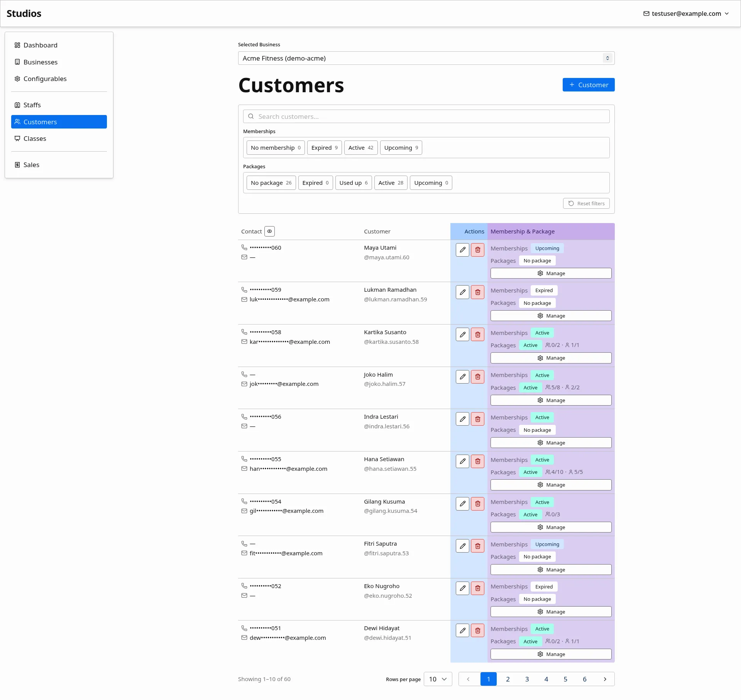Image resolution: width=741 pixels, height=700 pixels.
Task: Open edit pencil for Gilang Kusuma
Action: [x=462, y=504]
